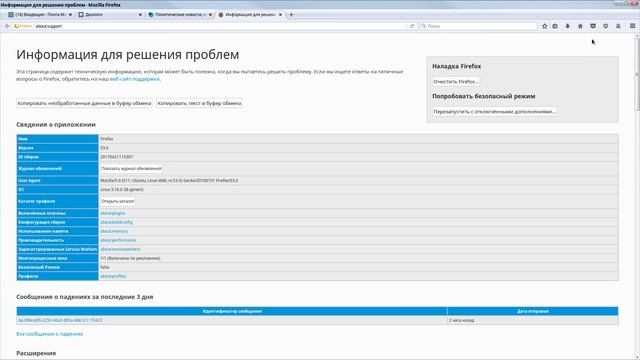Go back with the Back arrow
The height and width of the screenshot is (360, 640).
point(7,26)
